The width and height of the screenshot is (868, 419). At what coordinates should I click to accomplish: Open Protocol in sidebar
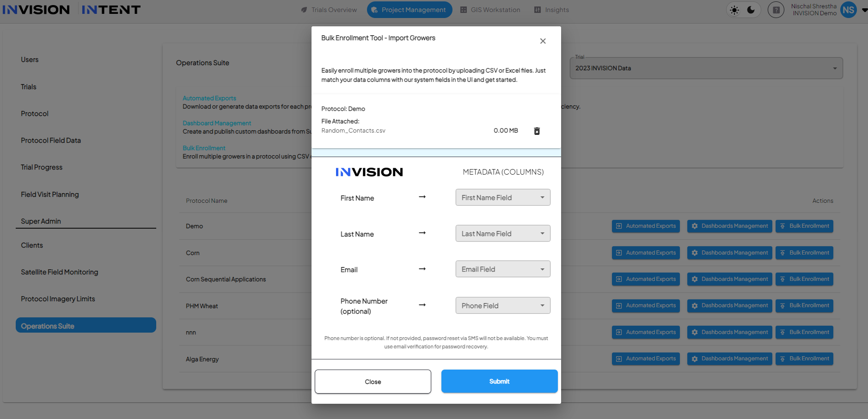[x=35, y=114]
